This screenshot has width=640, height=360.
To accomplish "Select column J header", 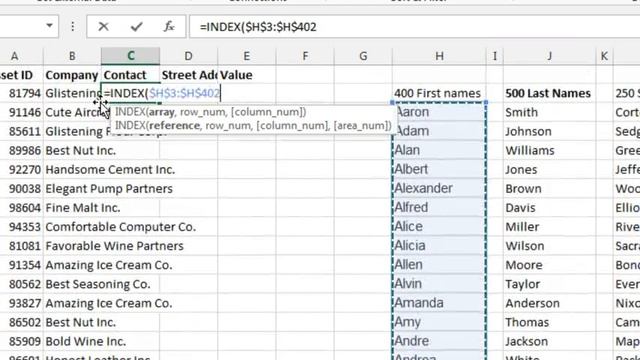I will point(549,56).
